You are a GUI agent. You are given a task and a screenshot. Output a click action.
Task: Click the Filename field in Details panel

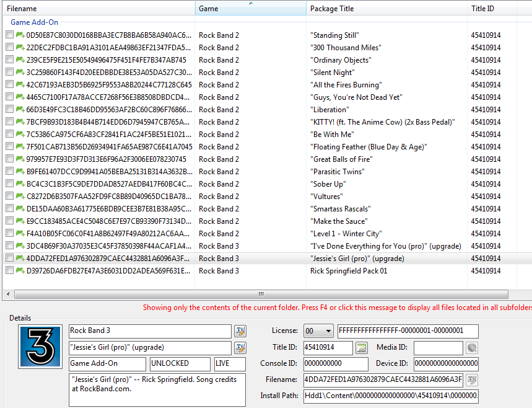click(383, 379)
